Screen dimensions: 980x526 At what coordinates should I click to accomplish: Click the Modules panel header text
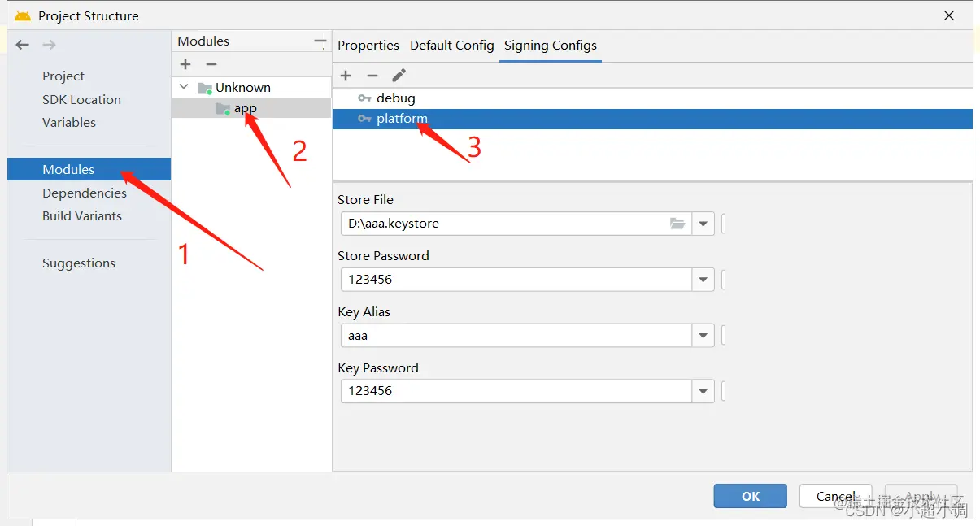(x=203, y=41)
